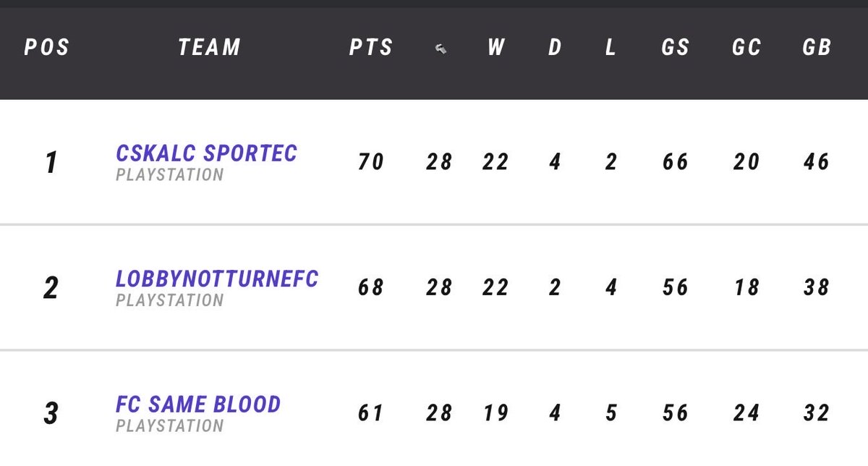The width and height of the screenshot is (868, 466).
Task: Click the whistle icon column header
Action: coord(440,48)
